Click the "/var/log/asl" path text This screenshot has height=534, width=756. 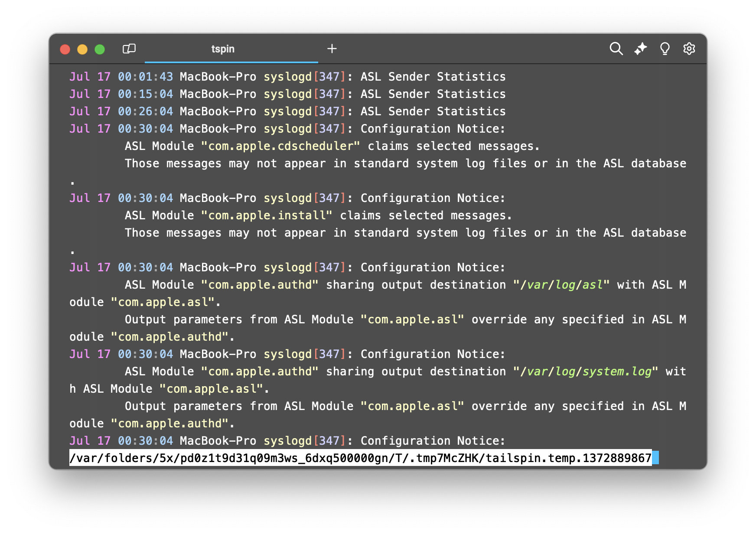561,285
